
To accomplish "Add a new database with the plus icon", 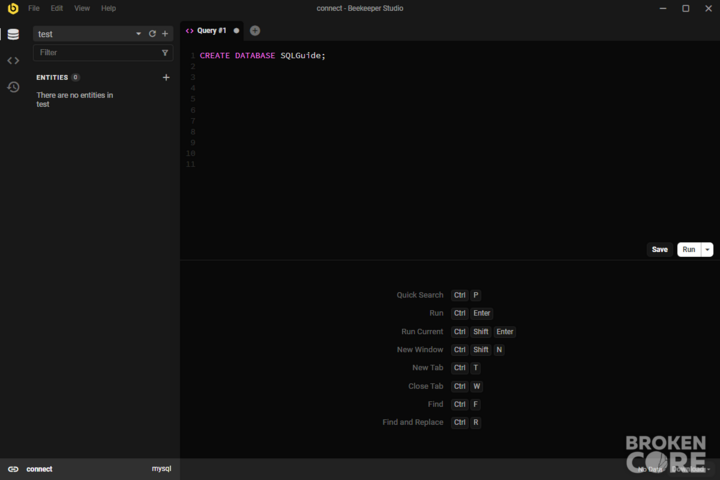I will [165, 34].
